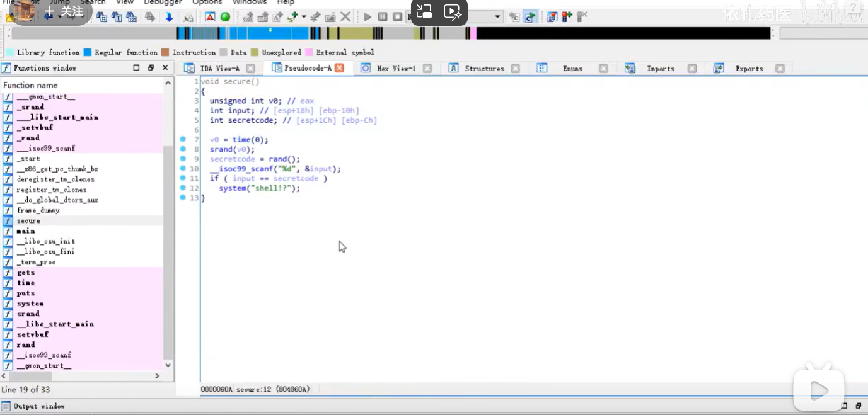Click the blue down arrow jump icon

tap(169, 17)
